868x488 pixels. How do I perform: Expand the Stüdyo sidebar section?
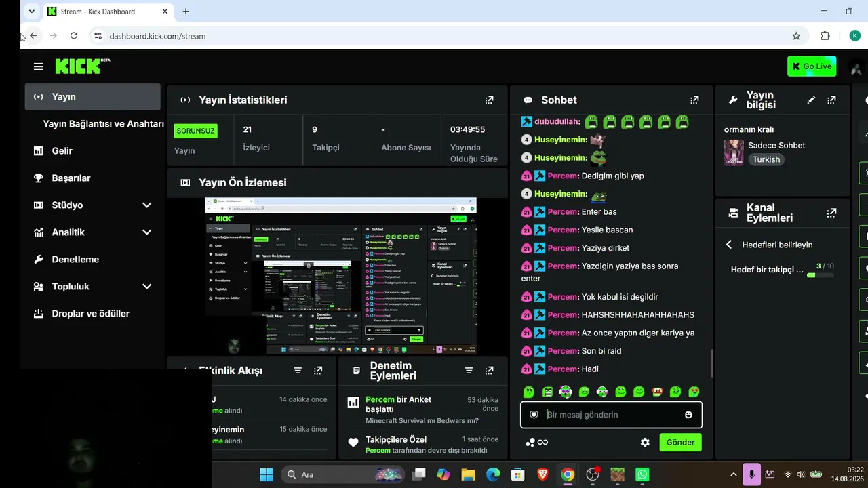point(146,205)
